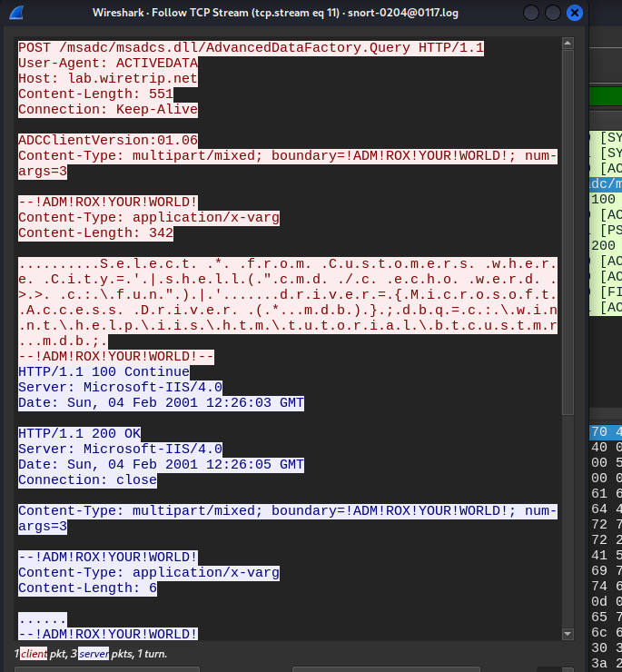Viewport: 622px width, 672px height.
Task: Click the Host: lab.wiretrip.net line
Action: 107,78
